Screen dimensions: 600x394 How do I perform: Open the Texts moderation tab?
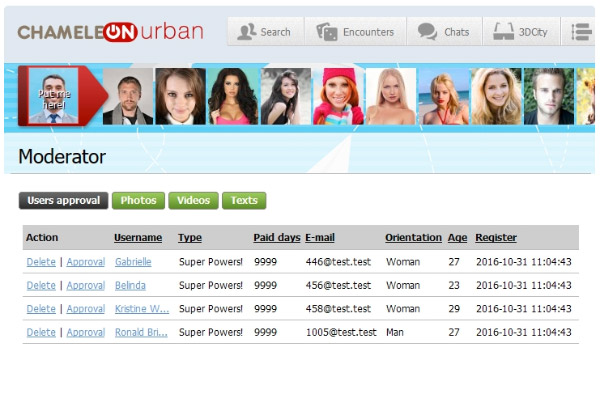(x=244, y=200)
